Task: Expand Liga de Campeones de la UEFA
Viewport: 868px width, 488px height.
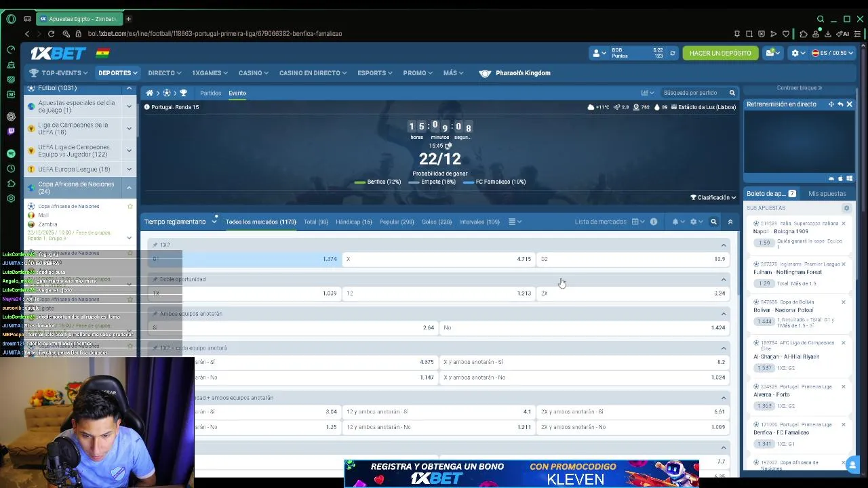Action: 129,128
